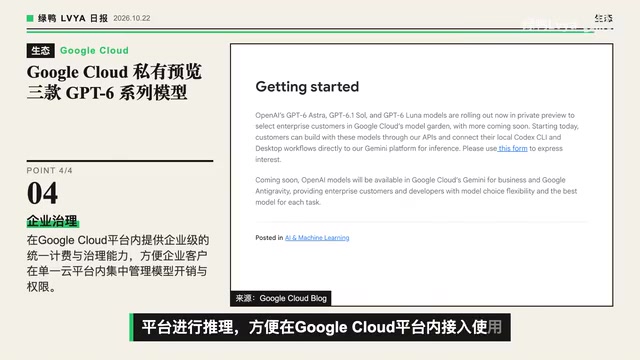The width and height of the screenshot is (640, 360).
Task: Click the date 2026.10.22 in header
Action: [x=132, y=18]
